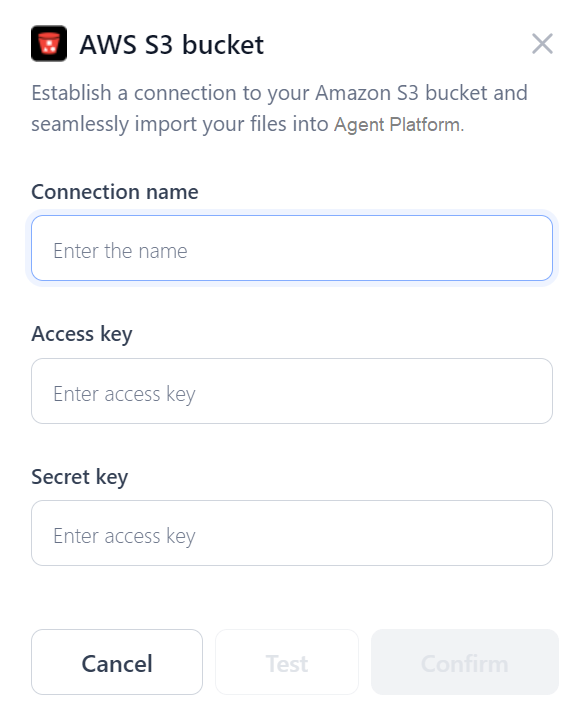Click the 'Secret key' field label

[x=80, y=477]
